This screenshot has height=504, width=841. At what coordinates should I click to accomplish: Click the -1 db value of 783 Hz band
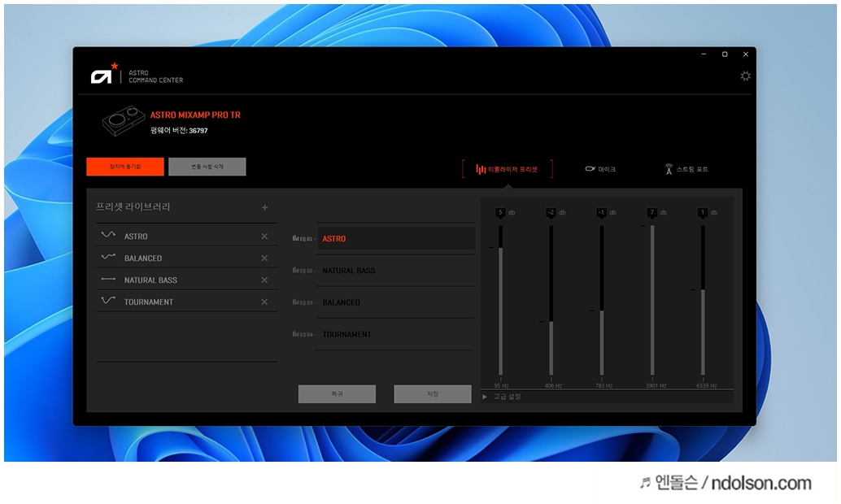[x=602, y=212]
